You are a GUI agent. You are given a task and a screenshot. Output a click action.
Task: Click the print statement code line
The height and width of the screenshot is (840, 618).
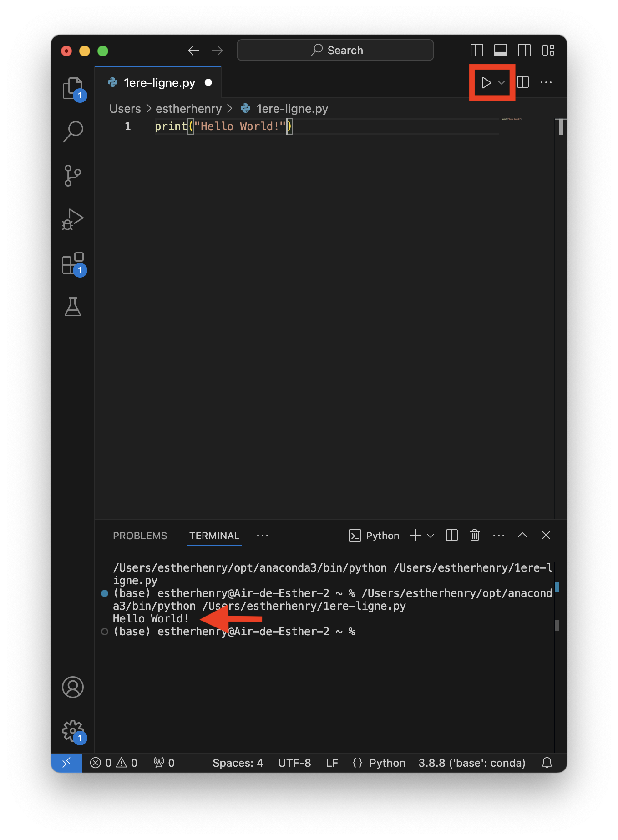click(224, 127)
